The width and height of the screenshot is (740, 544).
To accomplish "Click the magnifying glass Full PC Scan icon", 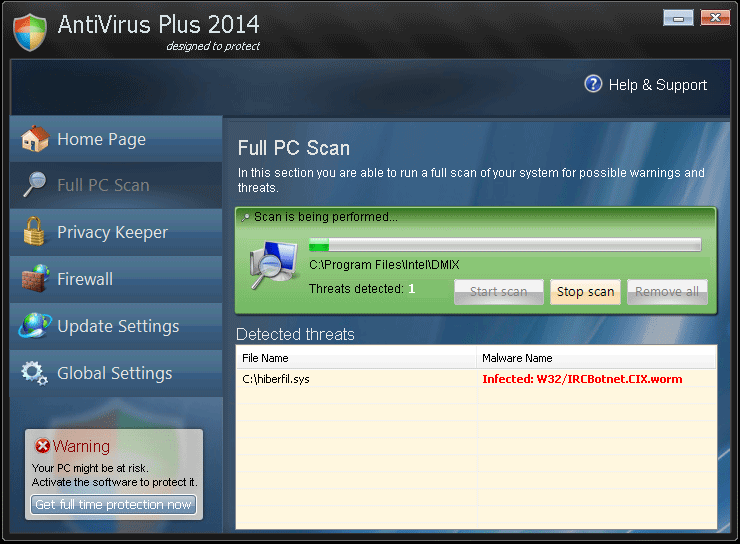I will tap(35, 185).
